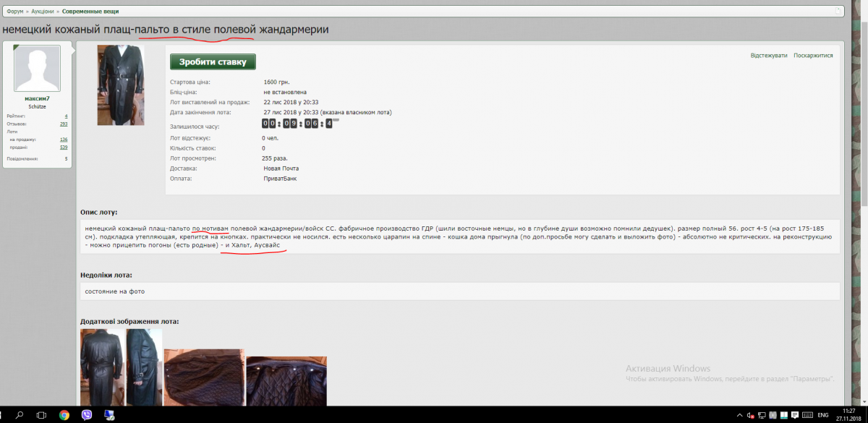Select 'состояние на фото' text
Screen dimensions: 868x423
[115, 291]
